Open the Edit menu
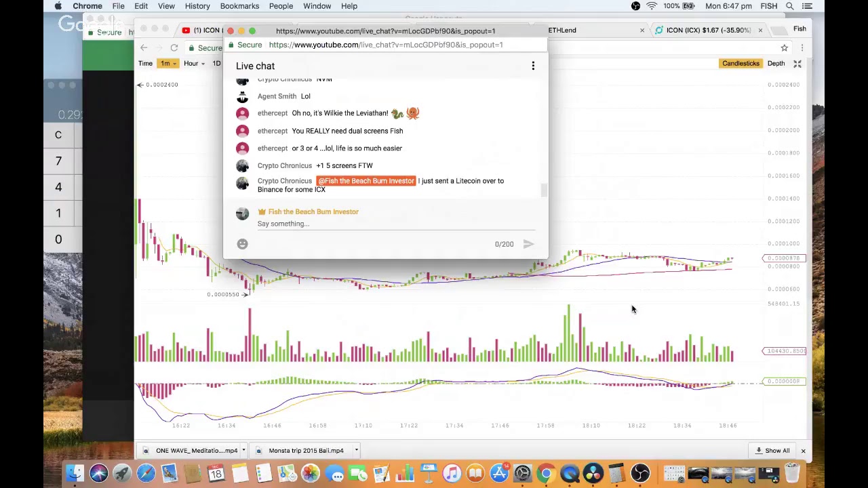 click(x=141, y=6)
